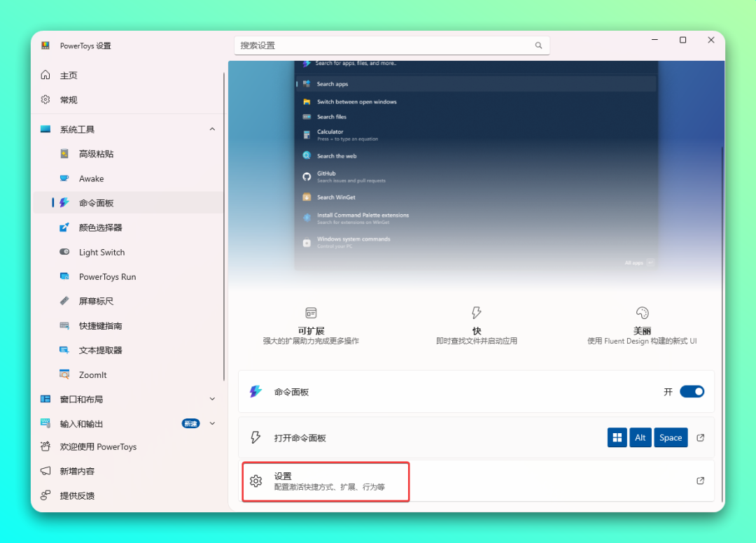Click the 提供反馈 feedback link
This screenshot has width=756, height=543.
coord(76,495)
